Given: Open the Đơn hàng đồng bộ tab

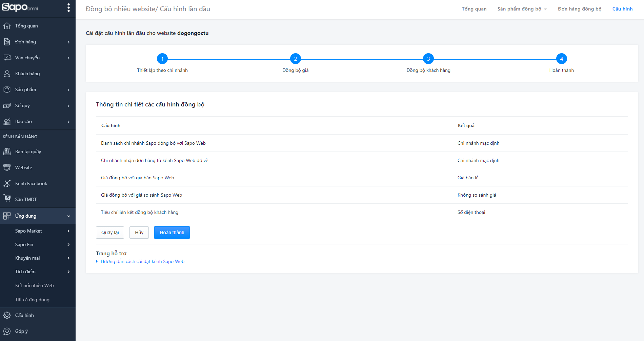Looking at the screenshot, I should [580, 9].
